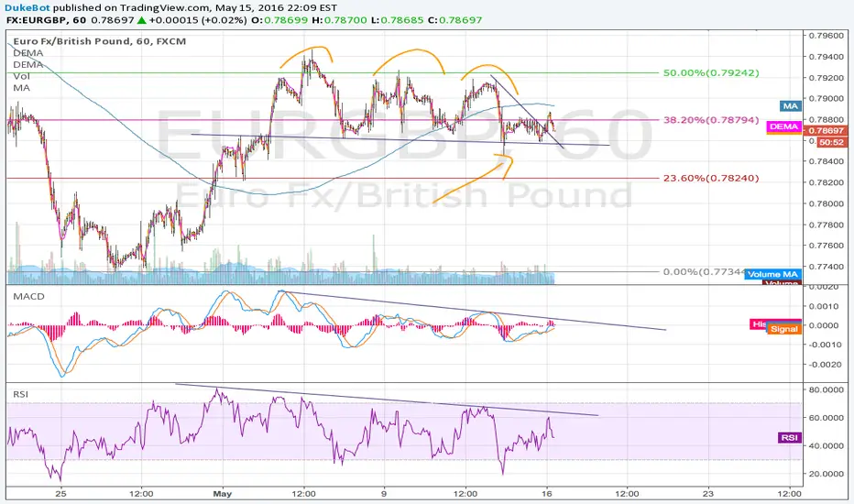Select the 60.0000 RSI axis value
This screenshot has width=854, height=504.
[827, 418]
